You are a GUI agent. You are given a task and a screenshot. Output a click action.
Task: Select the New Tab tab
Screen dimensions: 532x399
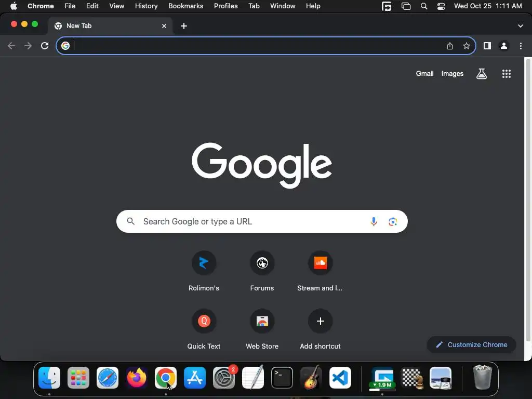click(110, 26)
